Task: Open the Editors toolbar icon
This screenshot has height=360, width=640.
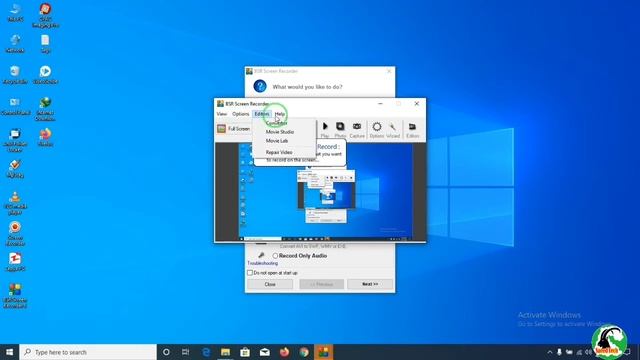Action: (x=412, y=130)
